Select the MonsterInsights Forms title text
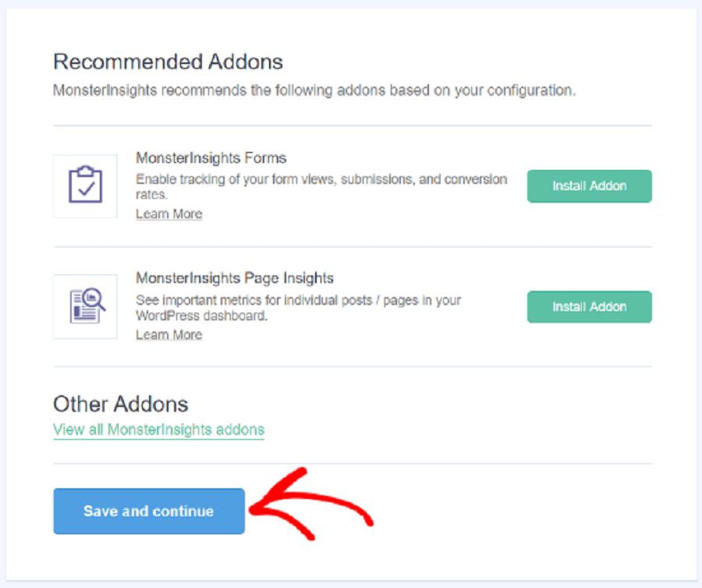 (x=211, y=158)
